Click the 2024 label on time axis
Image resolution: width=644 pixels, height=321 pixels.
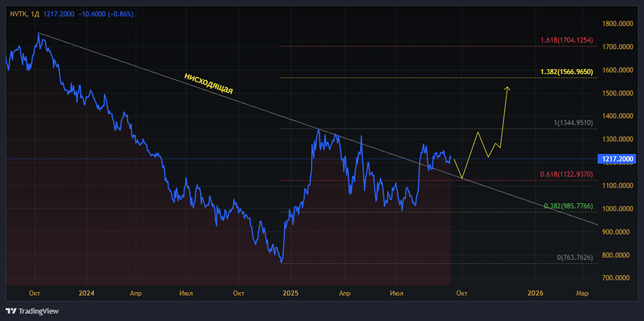(86, 293)
